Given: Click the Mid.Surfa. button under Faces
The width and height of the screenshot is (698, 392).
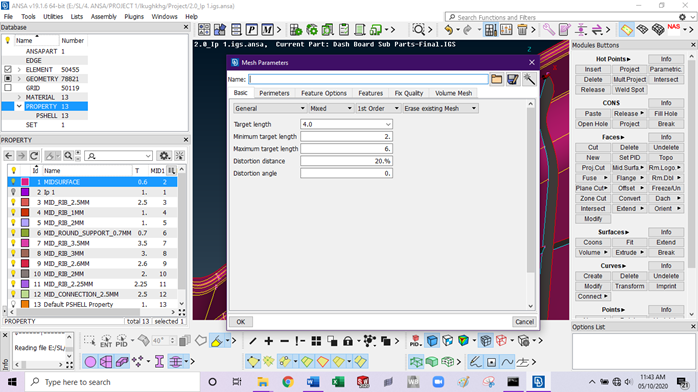Looking at the screenshot, I should click(629, 168).
